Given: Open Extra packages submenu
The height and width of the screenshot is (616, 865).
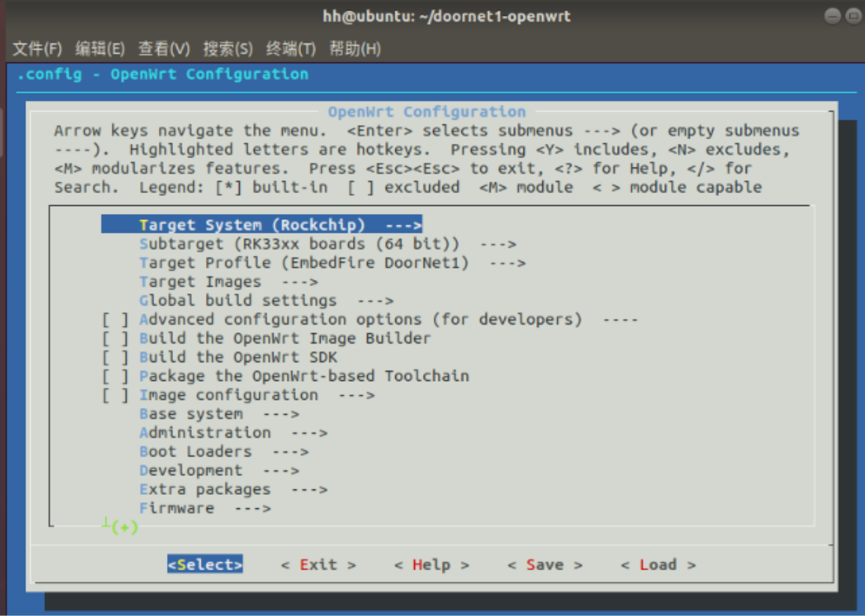Looking at the screenshot, I should [x=234, y=490].
